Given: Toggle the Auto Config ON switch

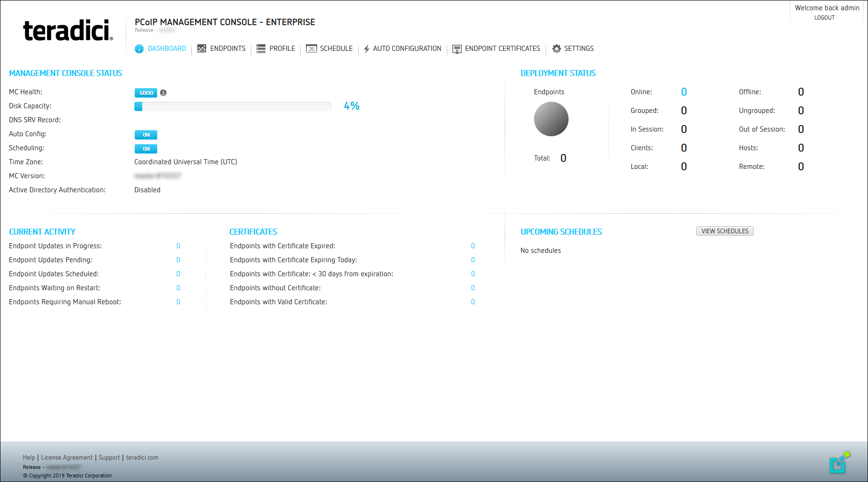Looking at the screenshot, I should tap(146, 135).
